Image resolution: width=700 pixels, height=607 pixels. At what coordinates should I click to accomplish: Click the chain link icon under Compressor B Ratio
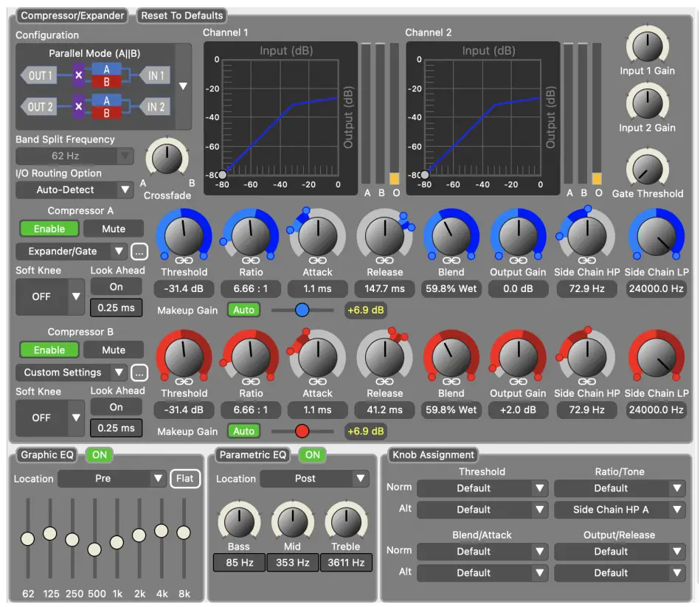251,381
